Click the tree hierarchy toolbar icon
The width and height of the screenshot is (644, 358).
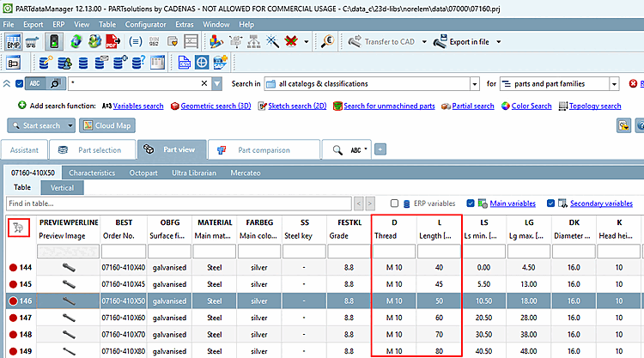(254, 41)
